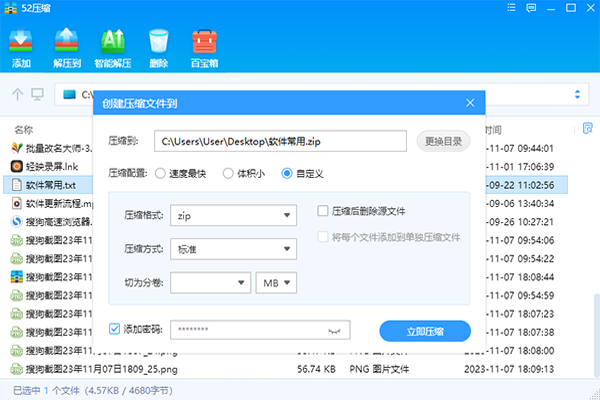The height and width of the screenshot is (400, 600).
Task: Click the 解压到 (Extract to) icon
Action: coord(67,43)
